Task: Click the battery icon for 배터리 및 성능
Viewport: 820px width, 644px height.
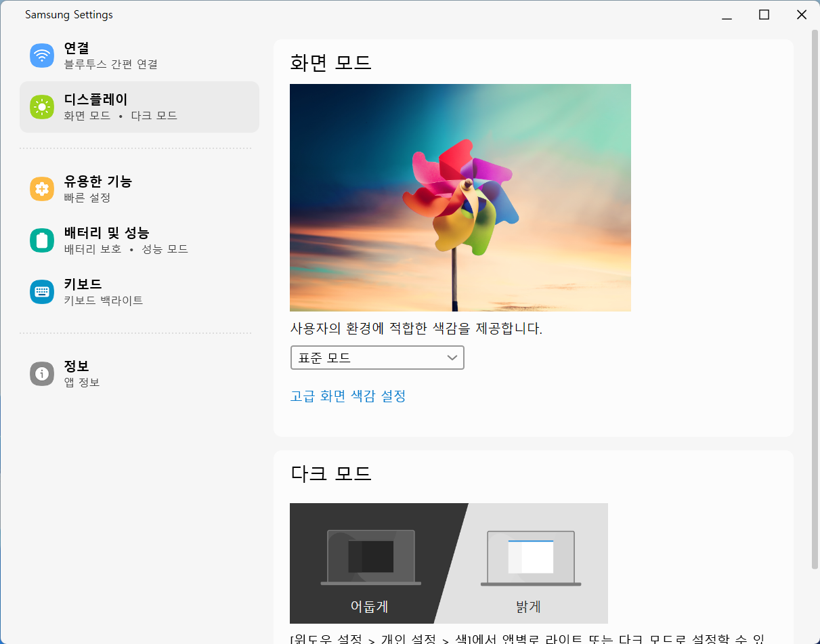Action: coord(42,240)
